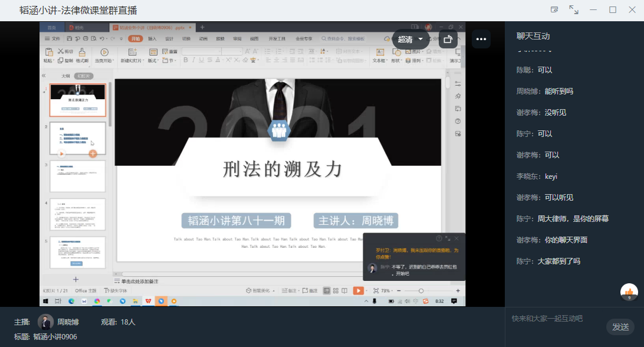
Task: Switch to the 设计 ribbon tab
Action: 169,38
